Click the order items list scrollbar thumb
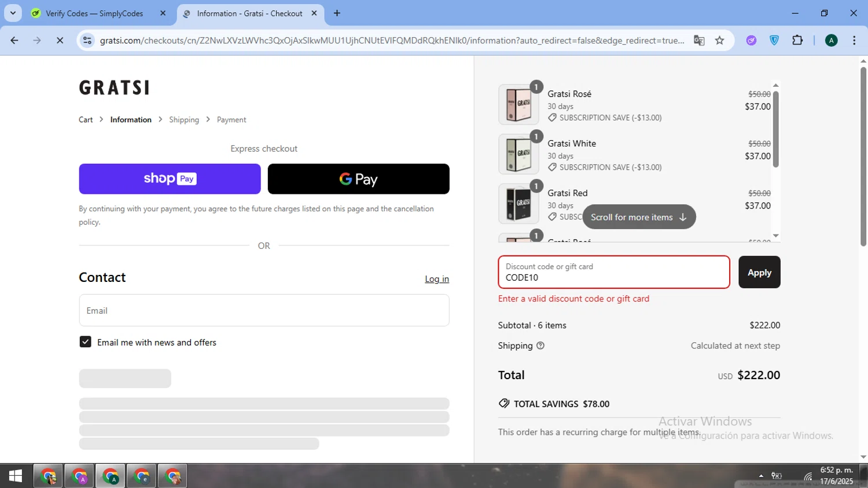The width and height of the screenshot is (868, 488). 776,129
